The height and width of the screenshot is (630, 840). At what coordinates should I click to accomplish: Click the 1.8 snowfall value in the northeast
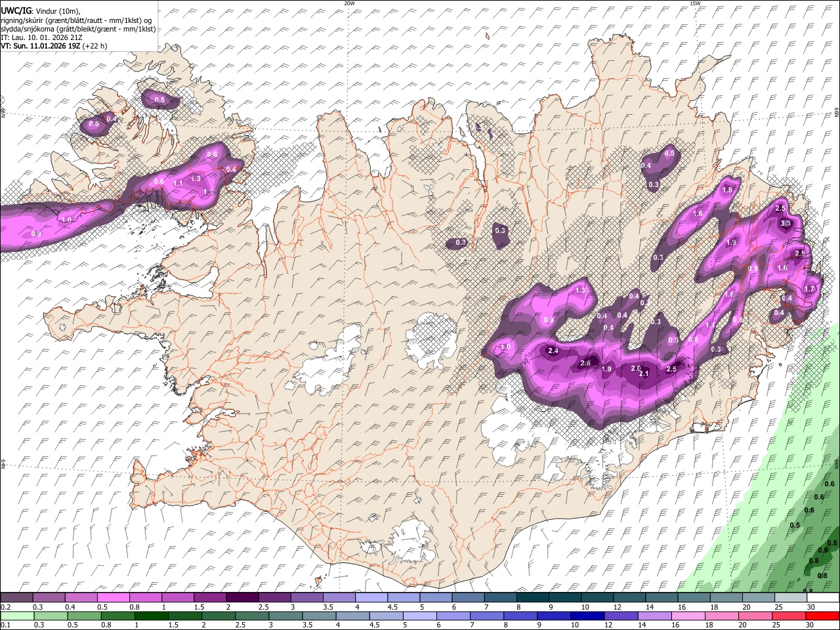click(727, 190)
